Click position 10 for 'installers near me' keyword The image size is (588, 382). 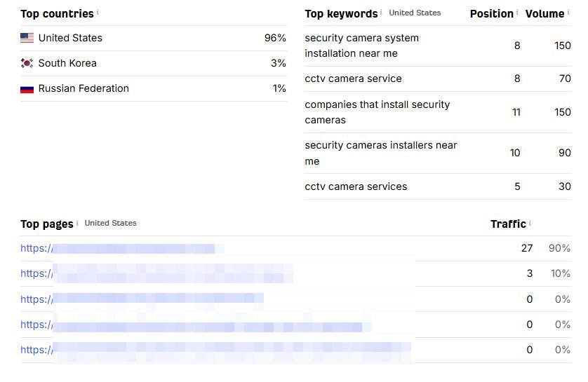[515, 153]
